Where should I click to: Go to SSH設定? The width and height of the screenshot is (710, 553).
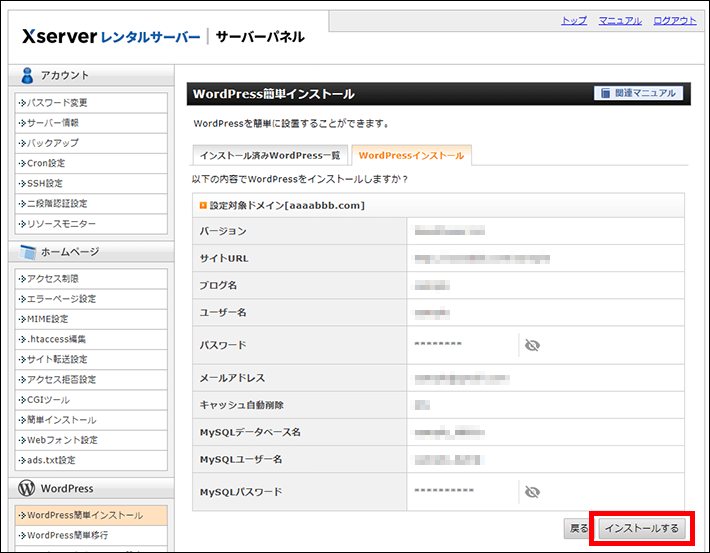[91, 183]
